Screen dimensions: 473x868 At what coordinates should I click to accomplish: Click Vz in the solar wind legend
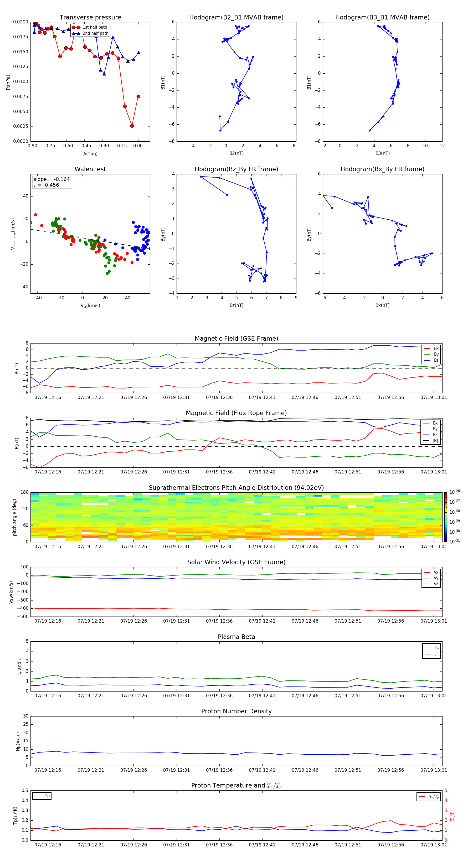tap(431, 584)
